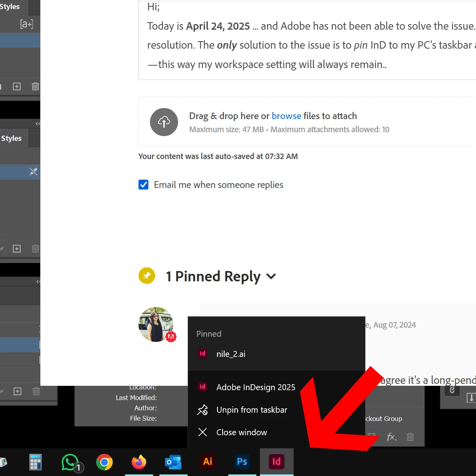This screenshot has height=476, width=476.
Task: Click the yellow pin badge beside Pinned Reply
Action: (x=147, y=276)
